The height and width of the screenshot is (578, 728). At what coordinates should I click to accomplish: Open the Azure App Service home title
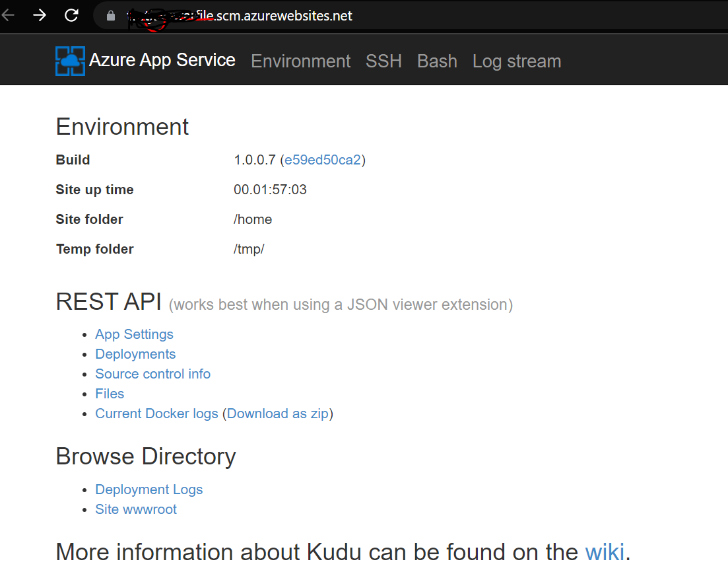(x=162, y=60)
